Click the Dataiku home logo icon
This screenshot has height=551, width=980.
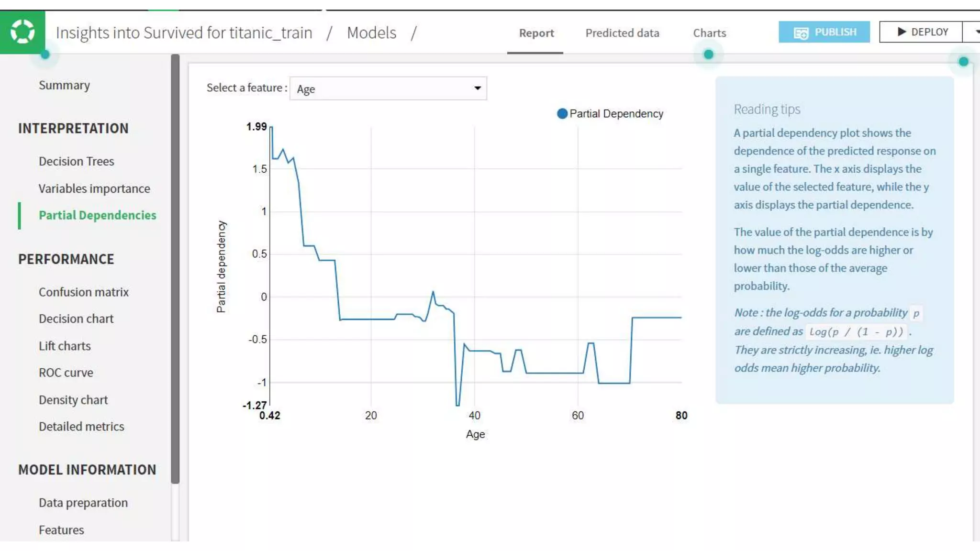pos(22,32)
